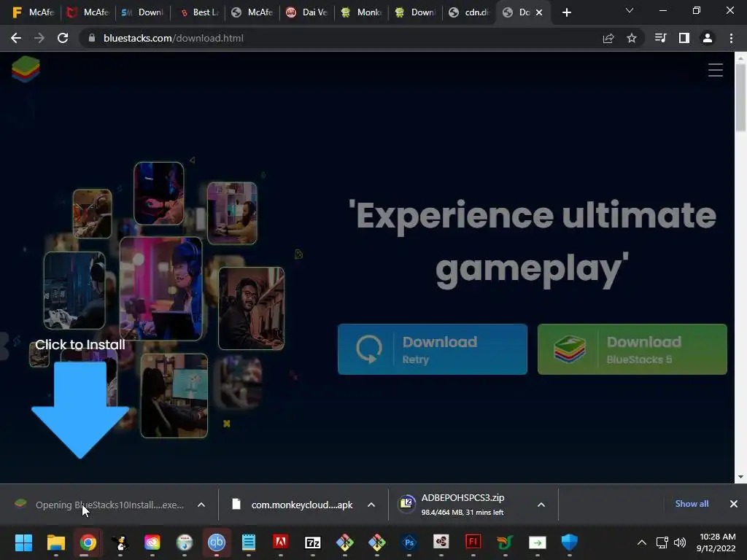Click the scrollbar down arrow

[x=740, y=477]
